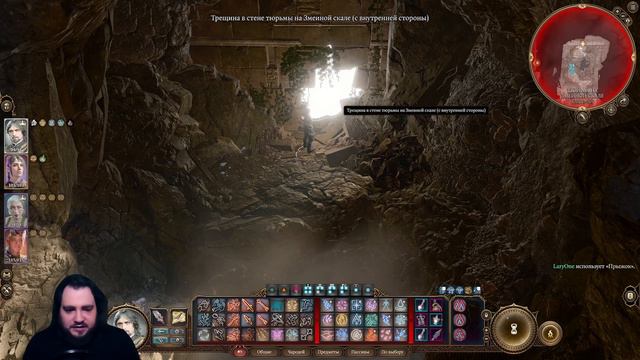This screenshot has height=360, width=640.
Task: Click the round icon above the party portraits
Action: [x=7, y=106]
